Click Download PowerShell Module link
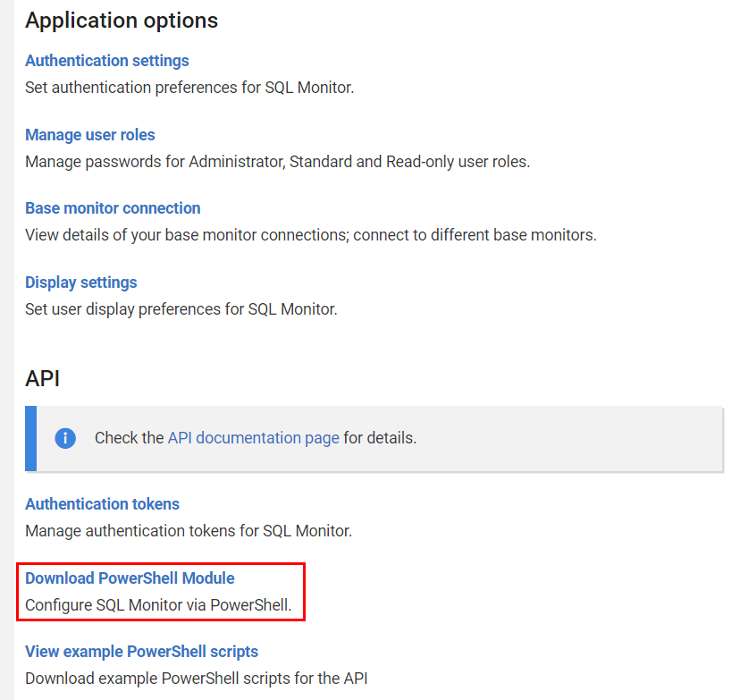This screenshot has width=740, height=700. 130,578
